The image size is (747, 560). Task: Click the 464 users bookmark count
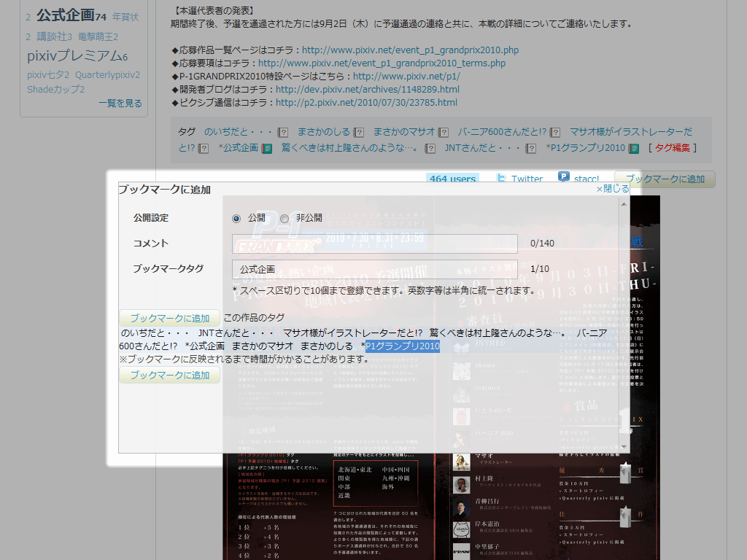click(452, 179)
